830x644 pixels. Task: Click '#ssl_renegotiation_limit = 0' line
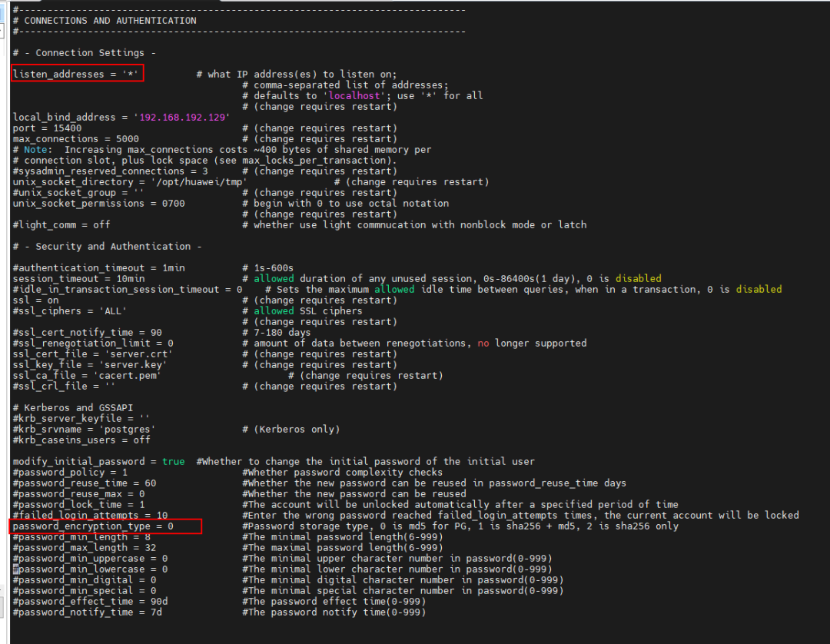[93, 344]
